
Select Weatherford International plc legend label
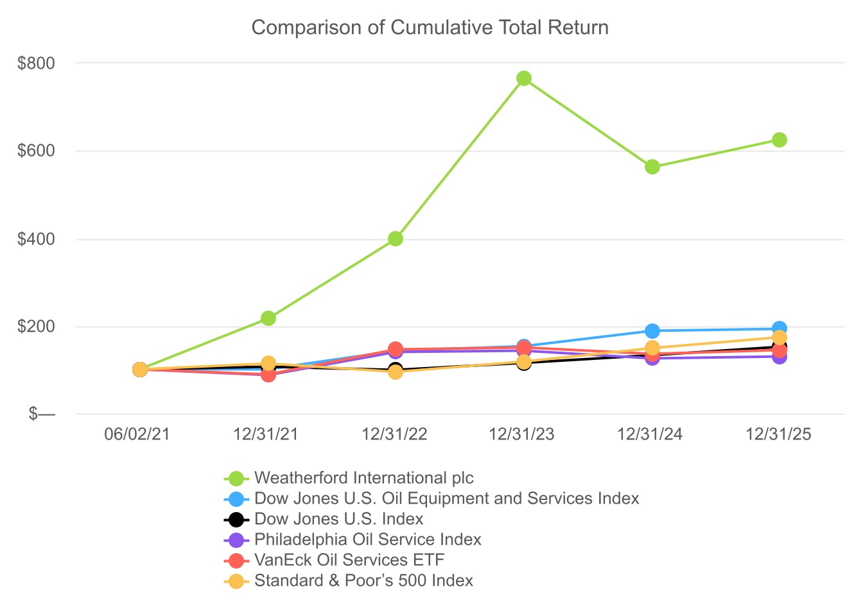[x=363, y=478]
